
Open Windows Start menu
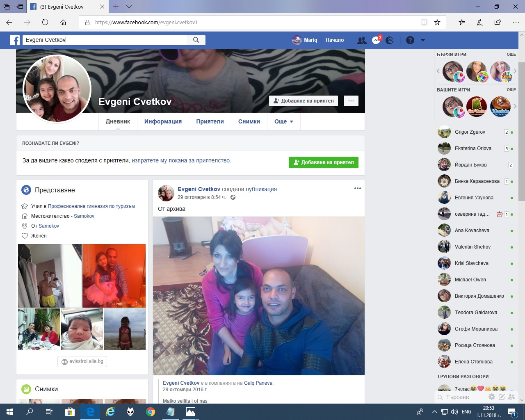point(10,411)
